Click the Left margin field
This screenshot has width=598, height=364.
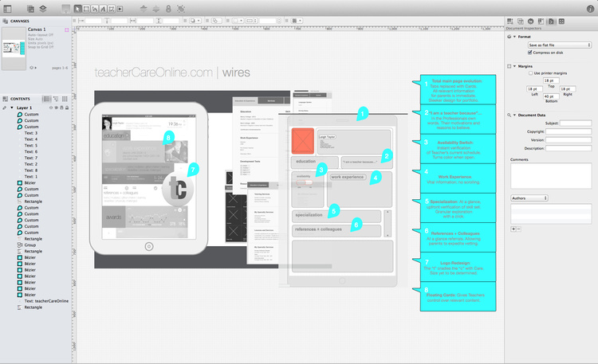[x=535, y=88]
